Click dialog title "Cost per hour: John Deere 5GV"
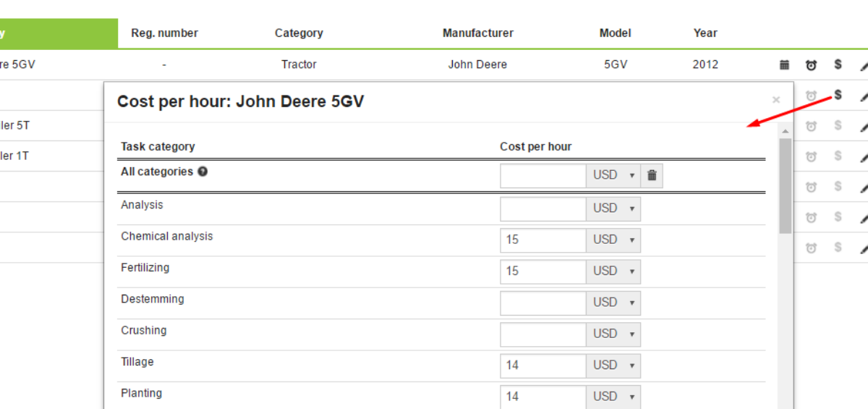 coord(241,101)
